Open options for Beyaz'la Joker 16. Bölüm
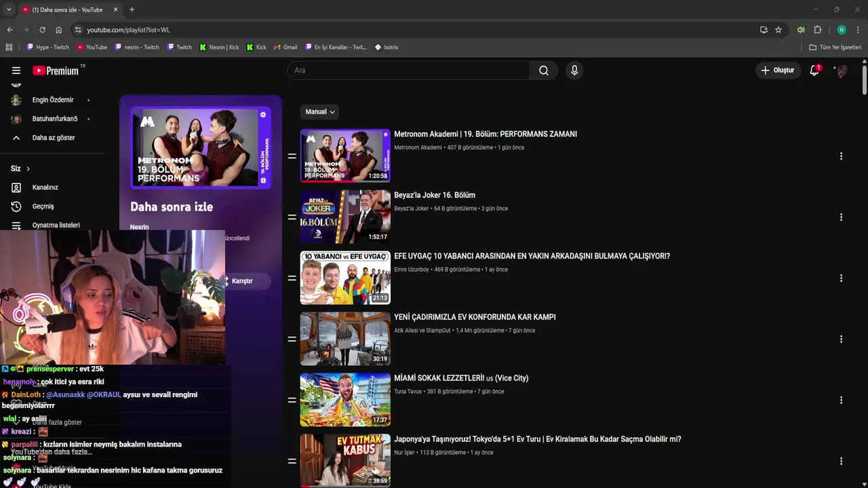 pos(841,217)
